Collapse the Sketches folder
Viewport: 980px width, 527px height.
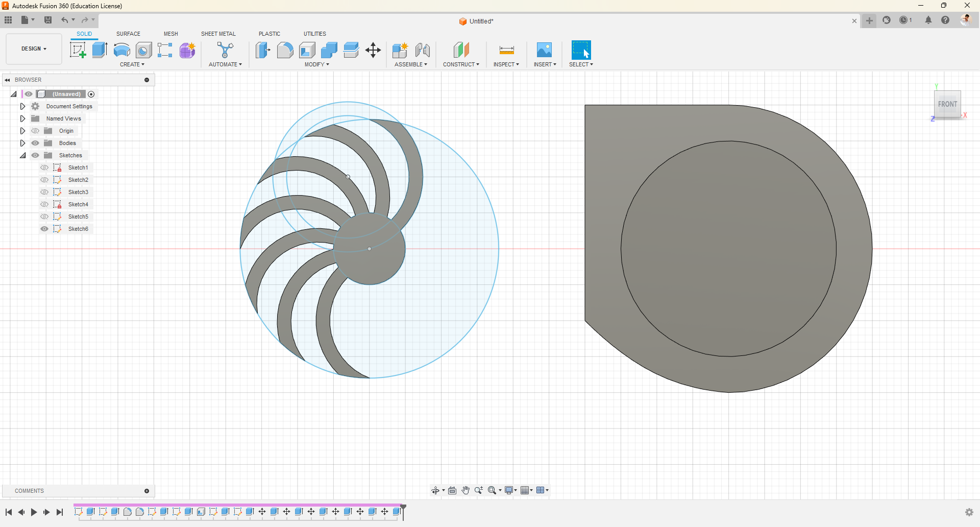[22, 155]
